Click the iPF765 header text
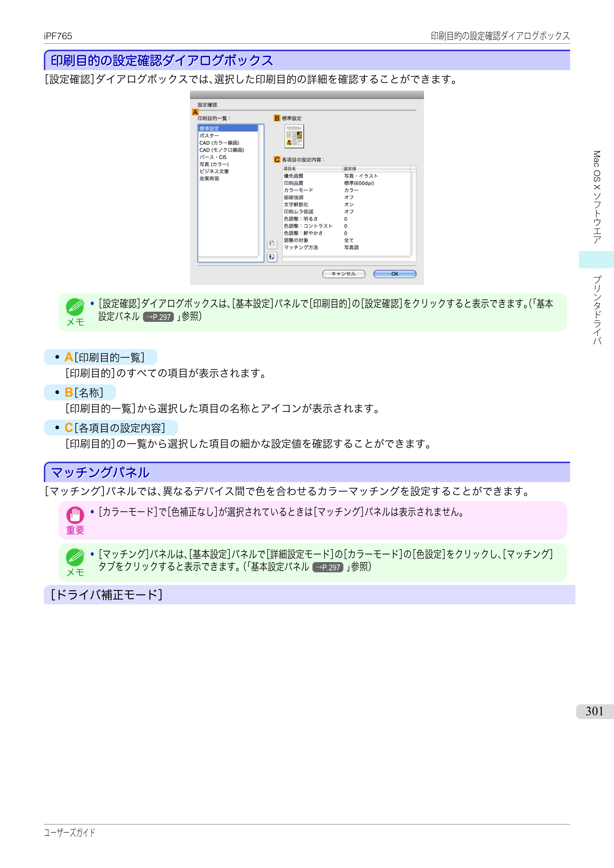 (58, 36)
